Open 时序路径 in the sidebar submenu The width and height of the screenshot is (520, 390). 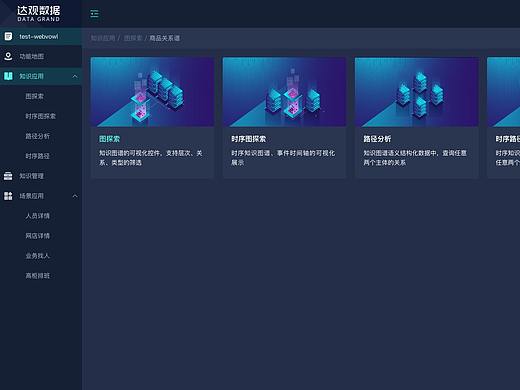pyautogui.click(x=37, y=156)
